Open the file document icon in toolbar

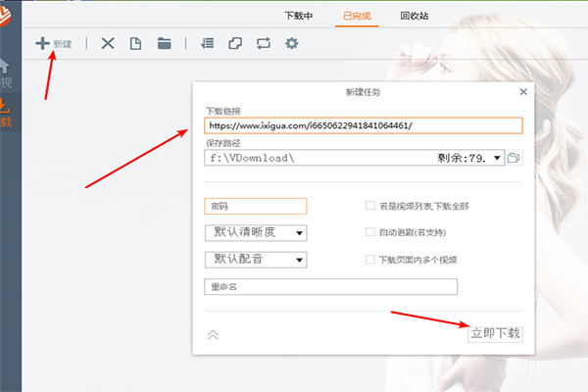(x=136, y=43)
